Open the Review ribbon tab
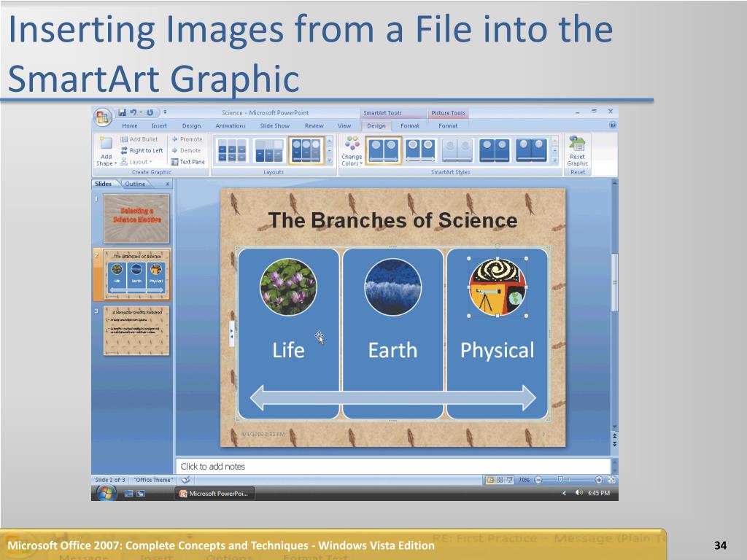 (x=314, y=125)
